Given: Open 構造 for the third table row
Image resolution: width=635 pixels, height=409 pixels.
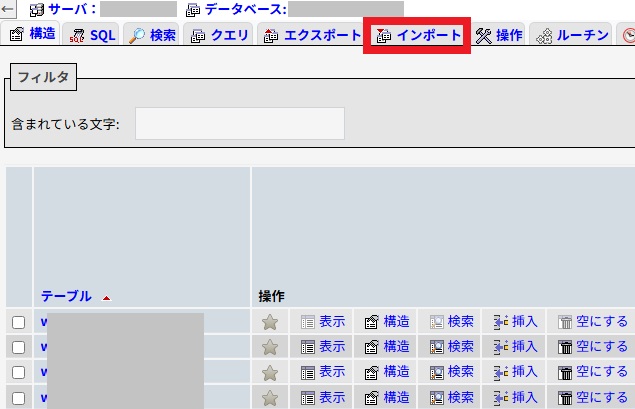Looking at the screenshot, I should 387,372.
